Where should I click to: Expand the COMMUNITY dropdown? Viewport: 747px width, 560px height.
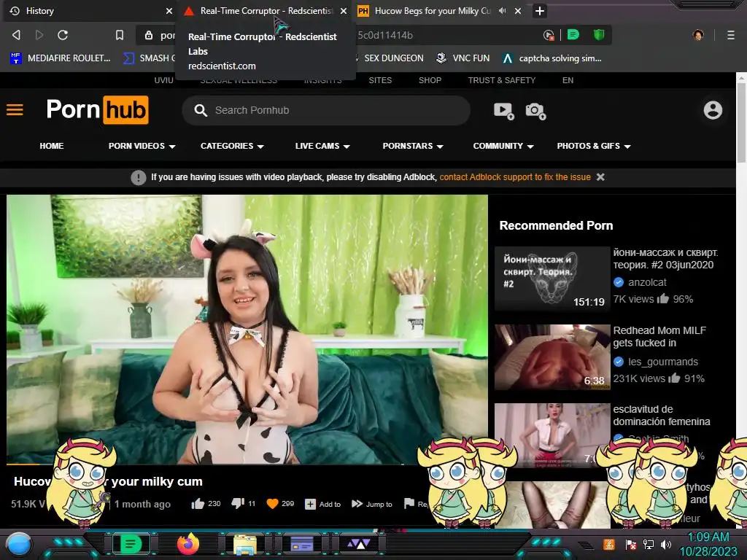pyautogui.click(x=503, y=146)
